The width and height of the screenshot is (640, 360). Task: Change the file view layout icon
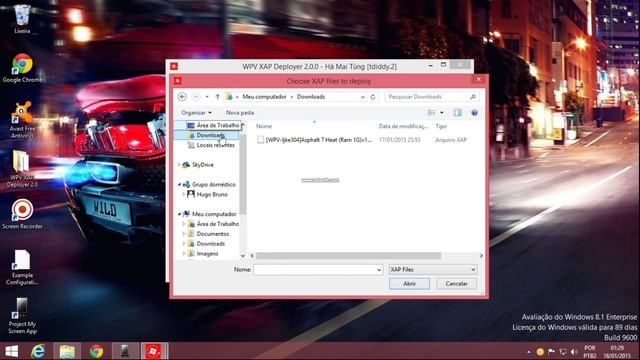coord(431,113)
